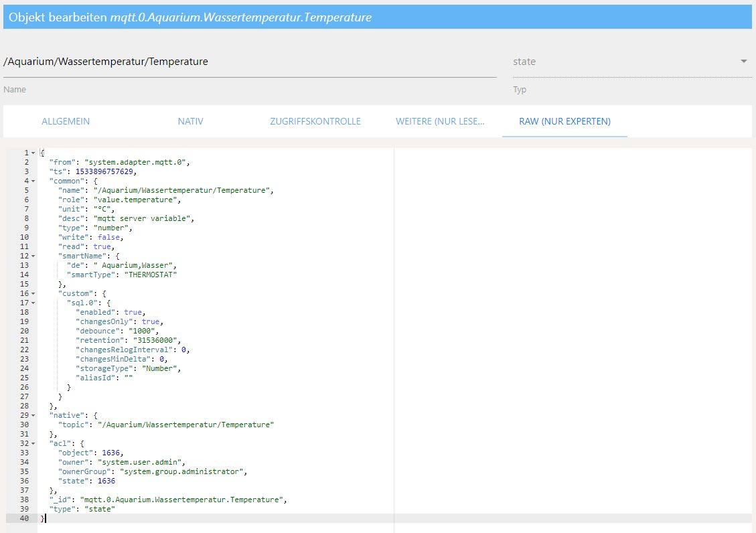This screenshot has height=533, width=756.
Task: Select the RAW (NUR EXPERTEN) tab
Action: [x=564, y=121]
